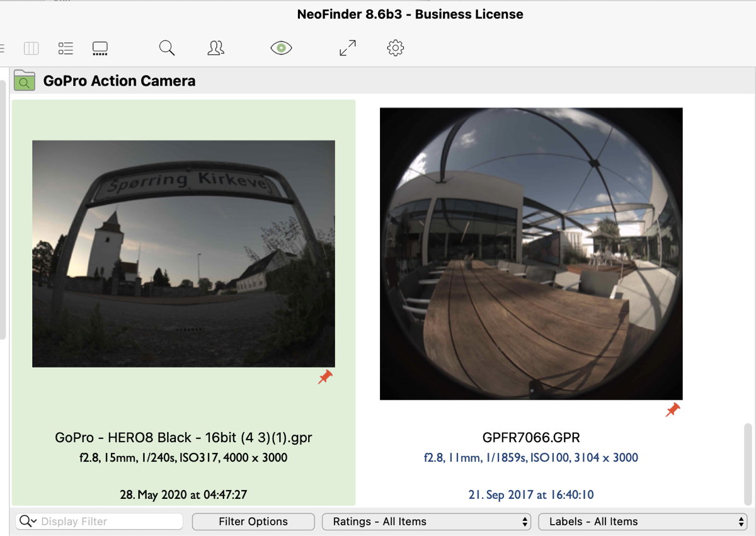
Task: Click the GPFR7066.GPR file name link
Action: [531, 436]
